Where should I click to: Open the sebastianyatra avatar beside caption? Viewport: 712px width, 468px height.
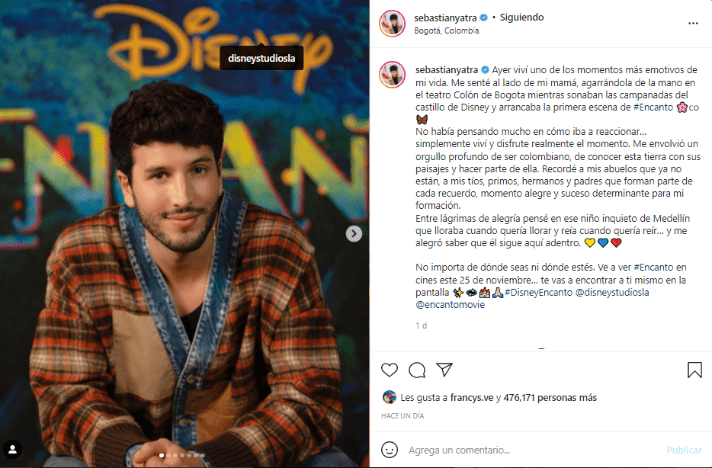click(x=392, y=74)
